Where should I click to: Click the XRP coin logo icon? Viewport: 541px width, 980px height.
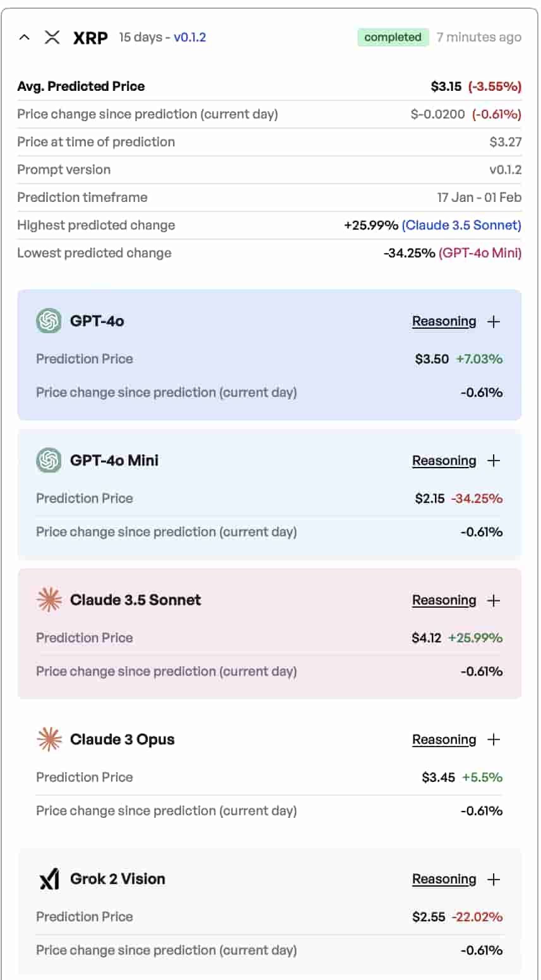[52, 37]
